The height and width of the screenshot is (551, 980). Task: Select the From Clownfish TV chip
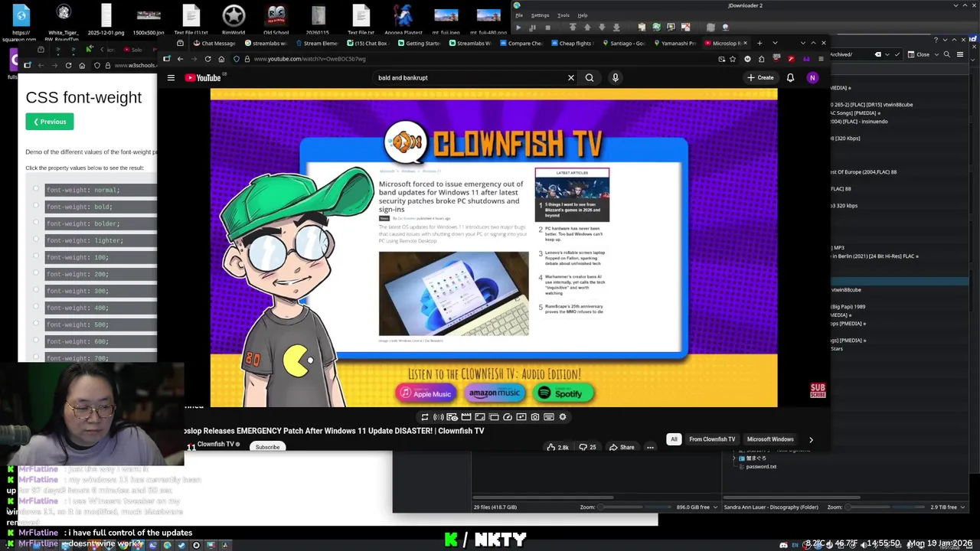coord(712,439)
